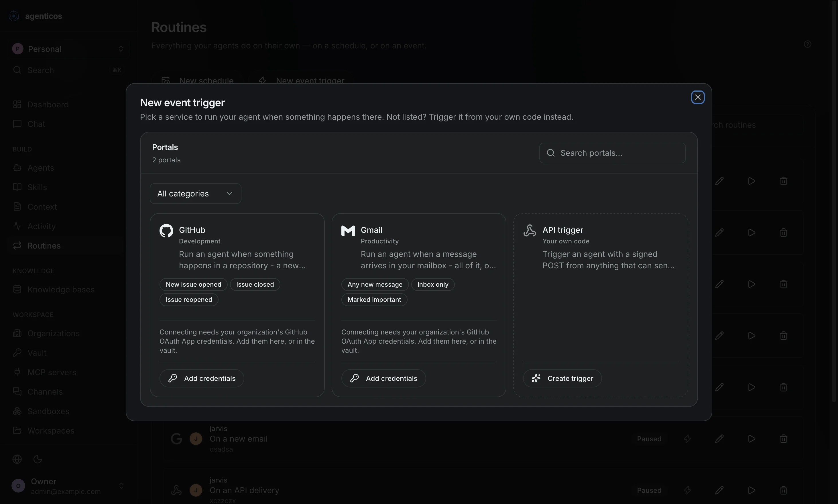Viewport: 838px width, 504px height.
Task: Click the Gmail envelope logo on the Gmail card
Action: tap(348, 231)
